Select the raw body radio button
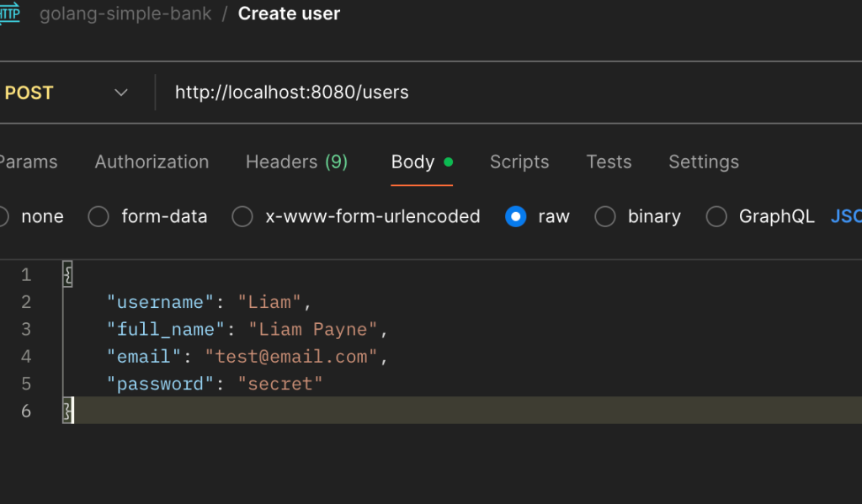The image size is (862, 504). click(515, 216)
